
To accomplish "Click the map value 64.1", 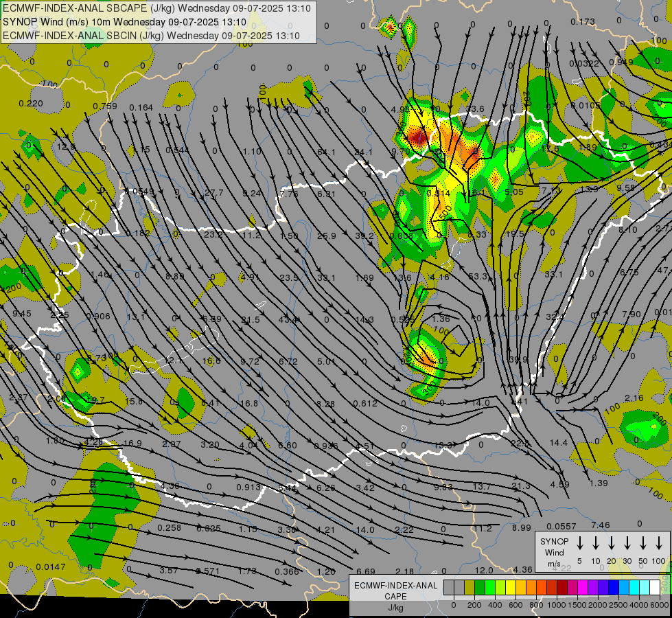I will [x=326, y=152].
